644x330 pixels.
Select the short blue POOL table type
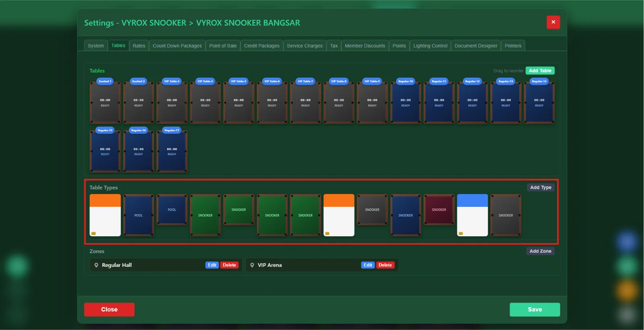point(172,210)
